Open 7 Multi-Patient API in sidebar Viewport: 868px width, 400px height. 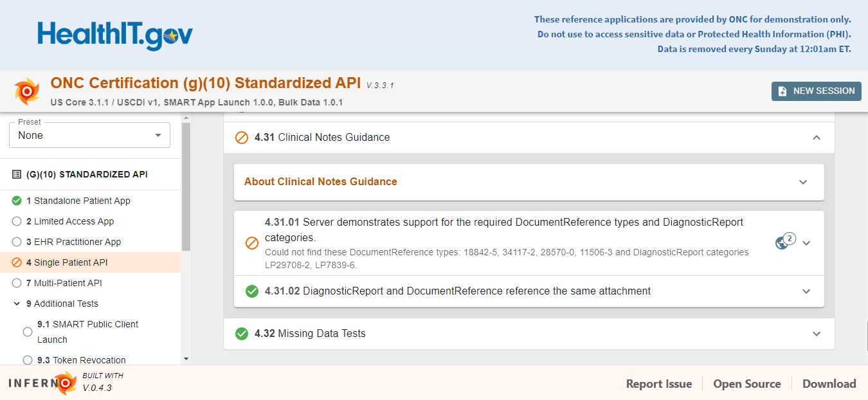[x=64, y=283]
